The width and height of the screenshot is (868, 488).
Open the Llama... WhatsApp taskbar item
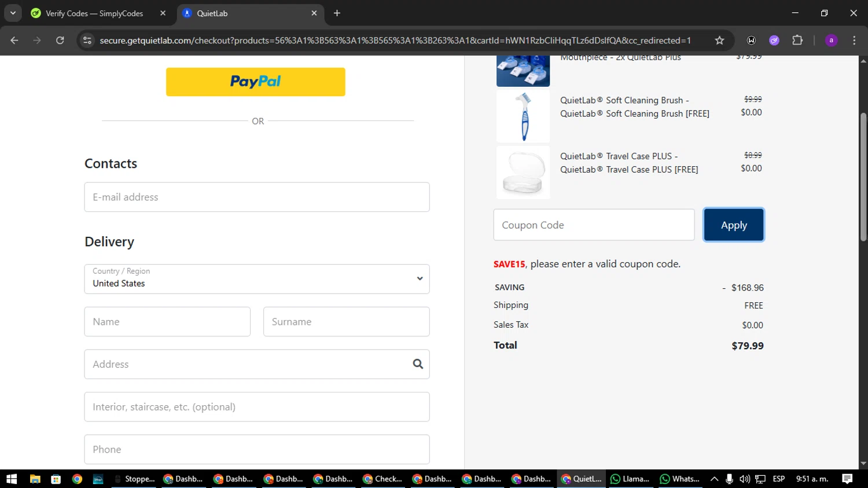630,479
